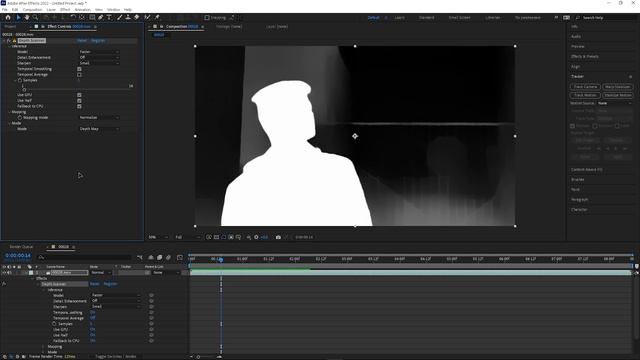Select the Roto Brush tool
The width and height of the screenshot is (640, 360).
147,18
